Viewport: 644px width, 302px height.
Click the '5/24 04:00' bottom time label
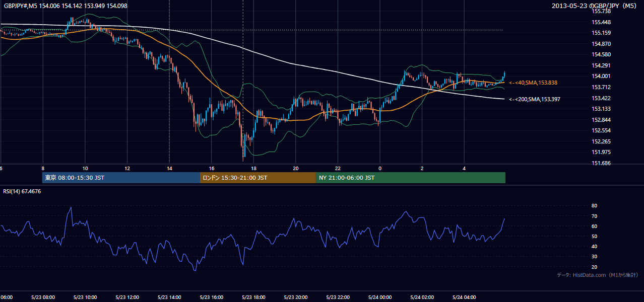(x=464, y=297)
